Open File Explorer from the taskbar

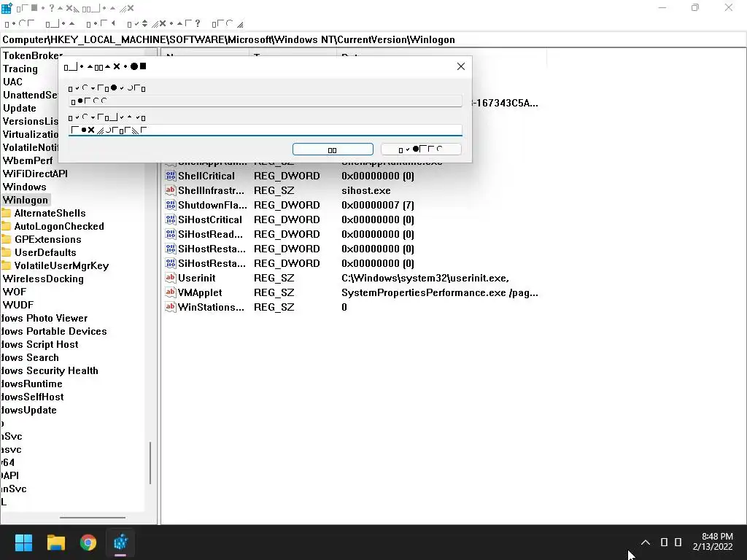(55, 542)
